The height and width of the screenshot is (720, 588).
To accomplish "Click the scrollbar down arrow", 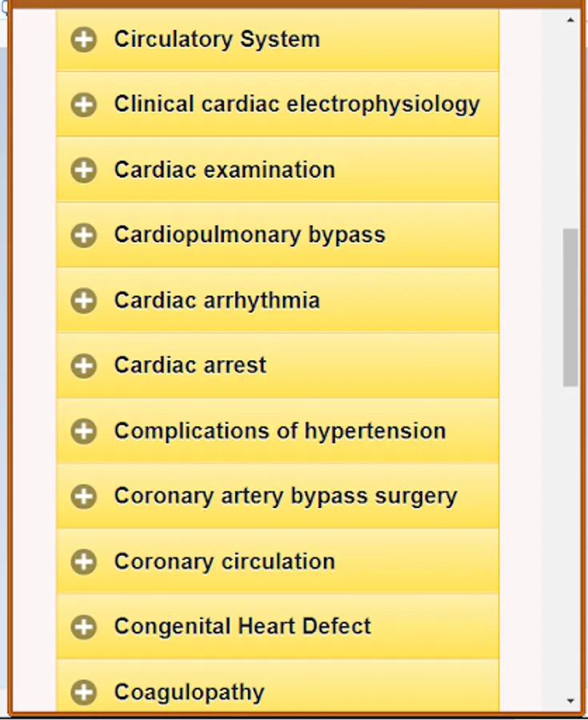I will point(570,701).
